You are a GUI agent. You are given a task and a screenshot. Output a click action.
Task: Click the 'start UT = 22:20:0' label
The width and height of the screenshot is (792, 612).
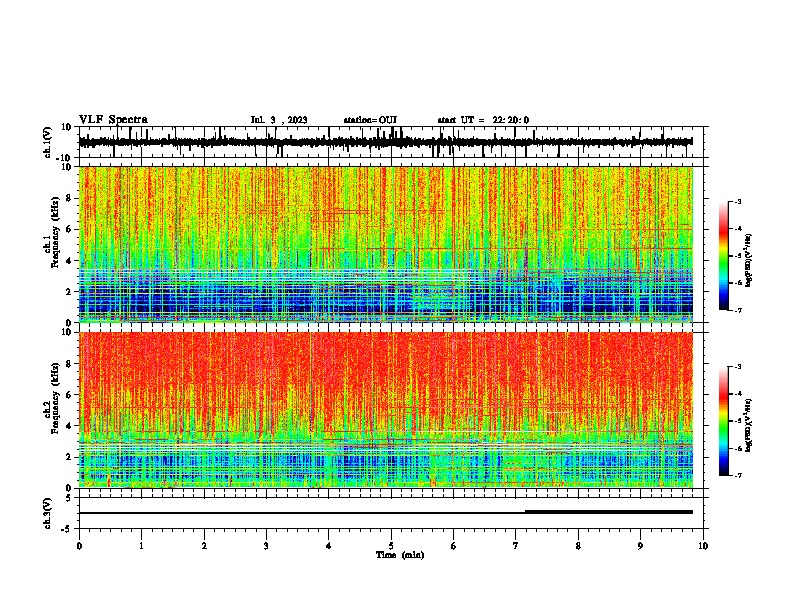click(x=483, y=120)
